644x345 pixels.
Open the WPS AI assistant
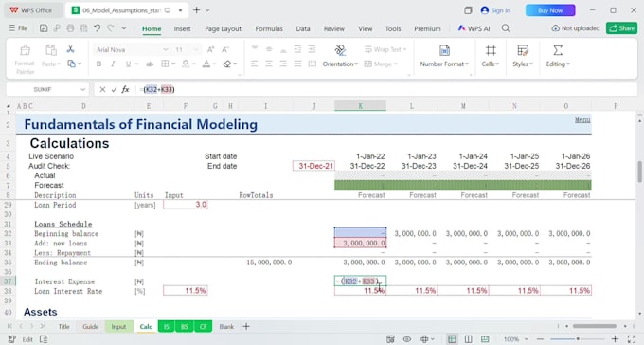click(474, 28)
